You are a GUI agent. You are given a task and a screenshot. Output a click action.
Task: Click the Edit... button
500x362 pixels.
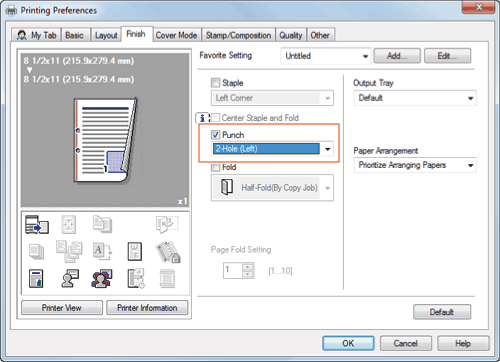pyautogui.click(x=447, y=56)
